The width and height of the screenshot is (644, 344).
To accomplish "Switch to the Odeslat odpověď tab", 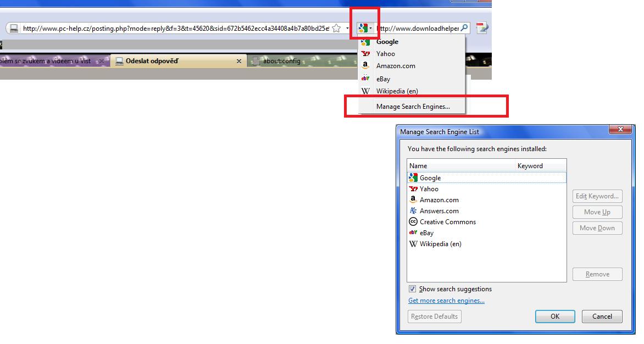I will click(179, 61).
